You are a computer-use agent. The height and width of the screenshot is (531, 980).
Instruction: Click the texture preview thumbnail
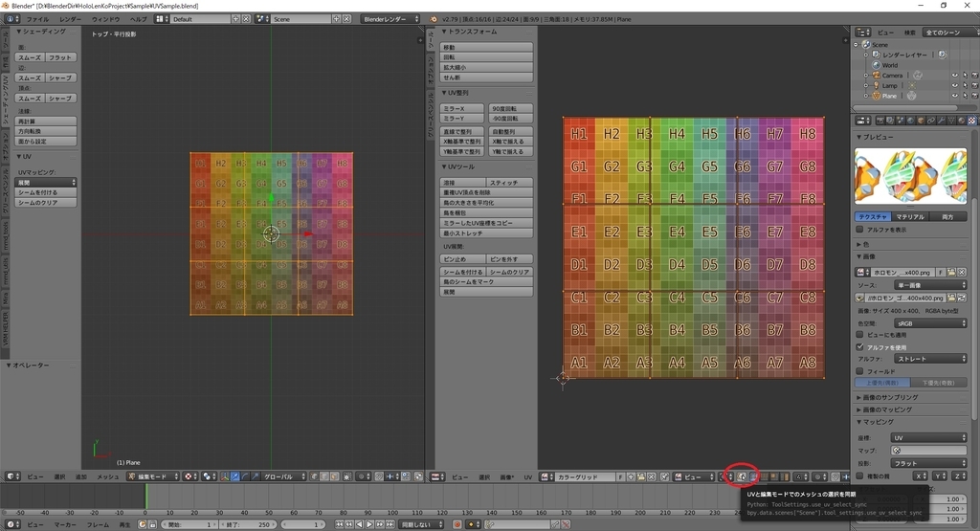click(x=911, y=175)
